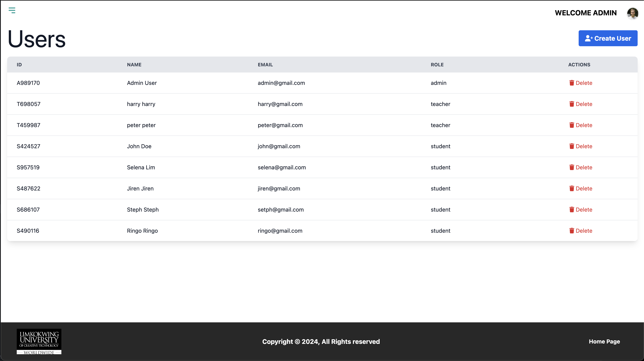Select the S957519 ID cell

tap(28, 168)
